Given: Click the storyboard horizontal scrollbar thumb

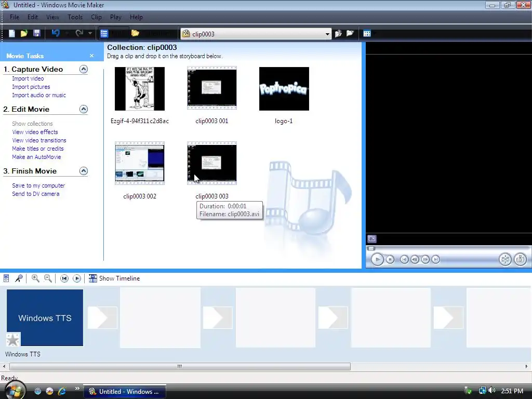Looking at the screenshot, I should tap(180, 366).
